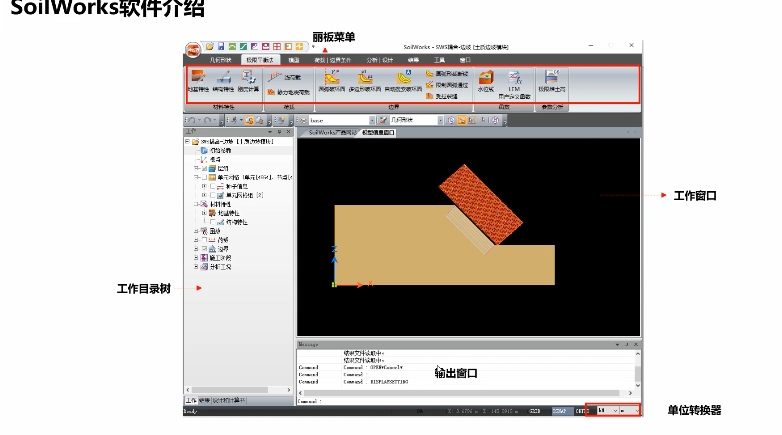Open the work panel header dropdown arrow
The height and width of the screenshot is (435, 782).
coord(270,132)
